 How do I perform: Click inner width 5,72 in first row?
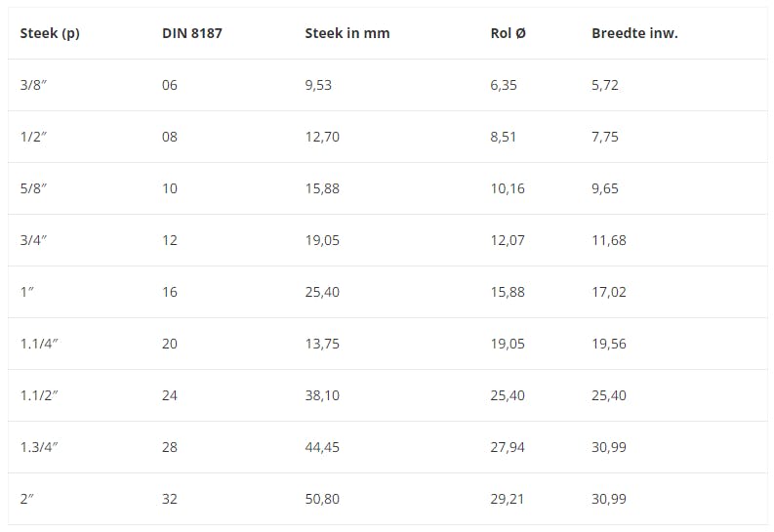pyautogui.click(x=605, y=85)
